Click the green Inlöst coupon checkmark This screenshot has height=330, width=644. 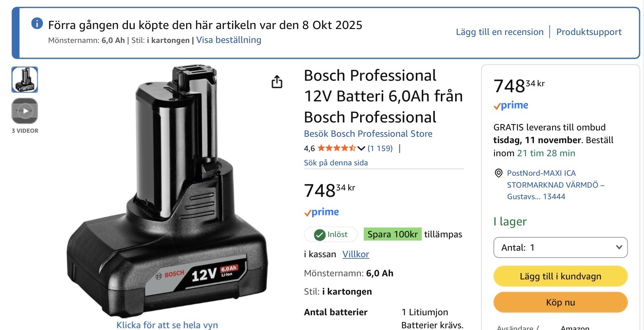[320, 235]
